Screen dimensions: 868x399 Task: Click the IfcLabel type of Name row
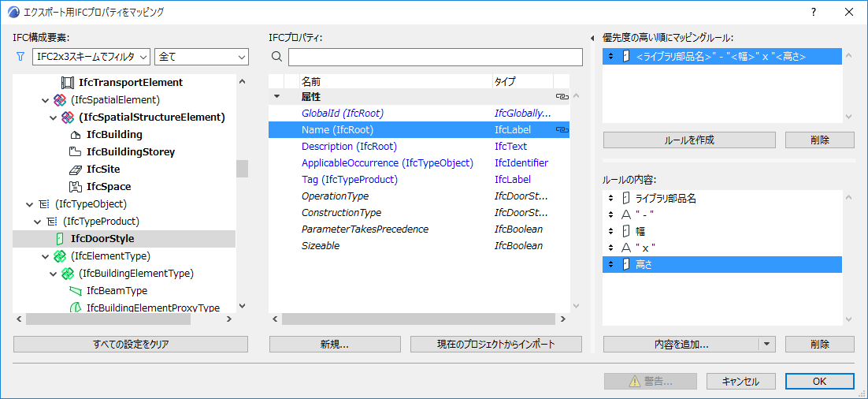(513, 130)
